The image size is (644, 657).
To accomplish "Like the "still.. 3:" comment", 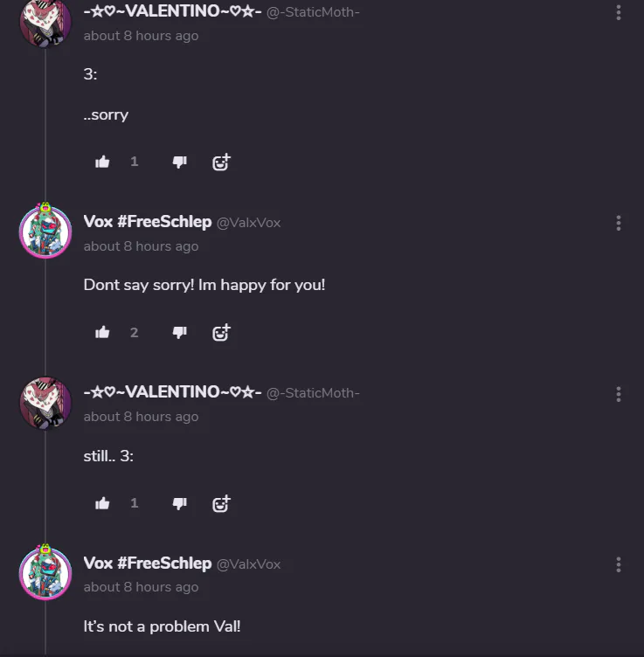I will coord(102,503).
